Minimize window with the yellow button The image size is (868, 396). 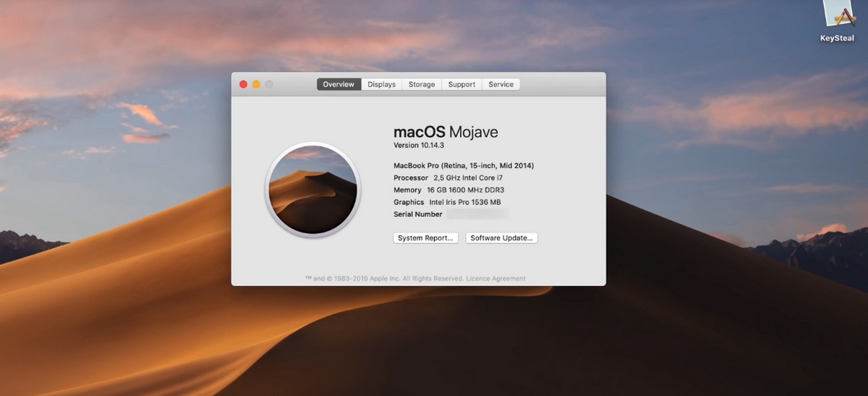pyautogui.click(x=256, y=85)
